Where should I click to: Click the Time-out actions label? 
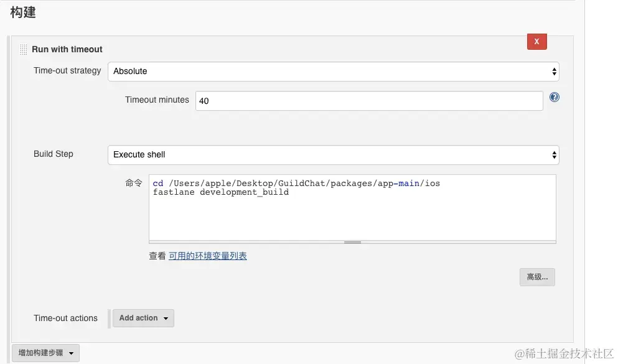pyautogui.click(x=65, y=318)
